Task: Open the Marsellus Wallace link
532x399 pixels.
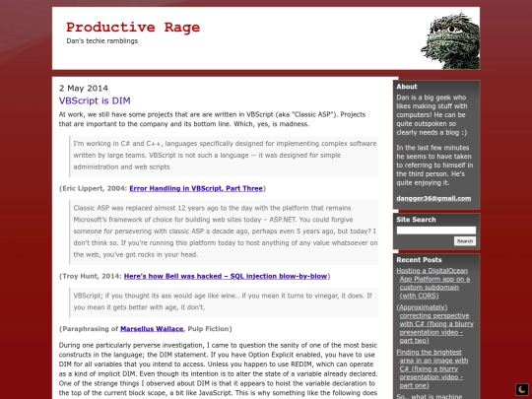Action: point(152,329)
